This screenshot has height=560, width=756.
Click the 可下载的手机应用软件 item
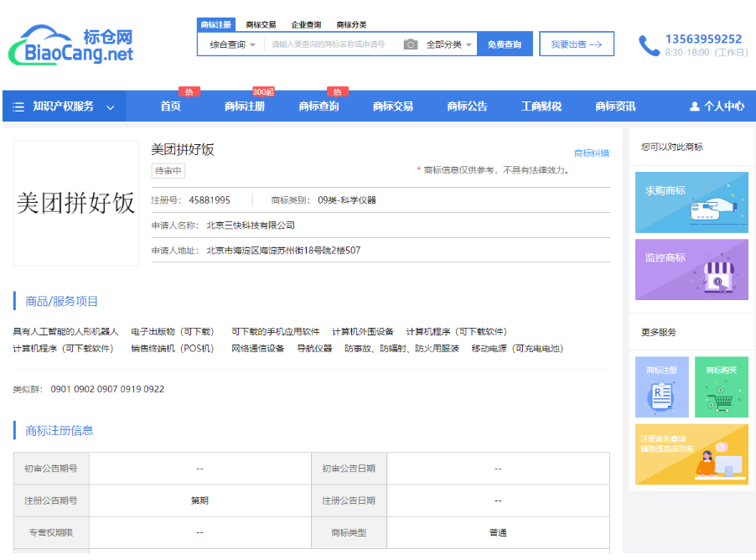[275, 332]
